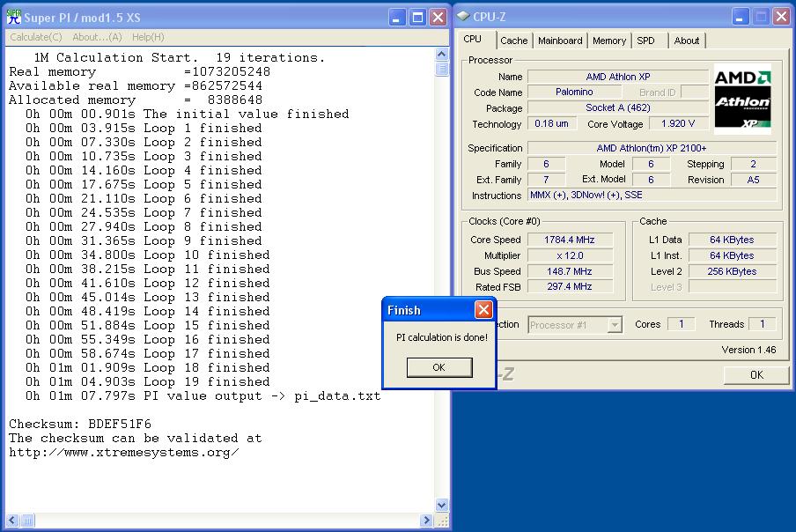Minimize the CPU-Z window
Viewport: 796px width, 532px height.
741,17
